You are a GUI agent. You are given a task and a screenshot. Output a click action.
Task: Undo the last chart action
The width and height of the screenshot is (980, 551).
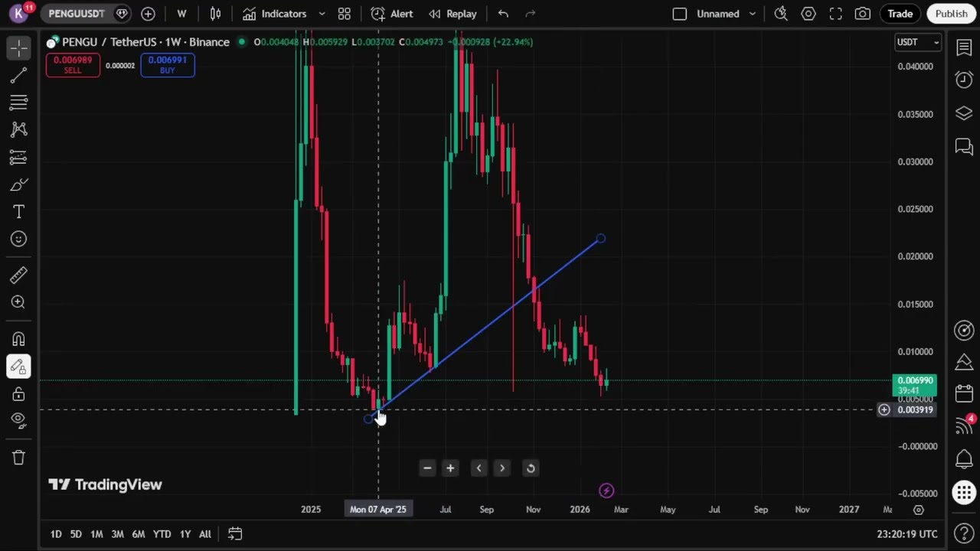coord(503,14)
